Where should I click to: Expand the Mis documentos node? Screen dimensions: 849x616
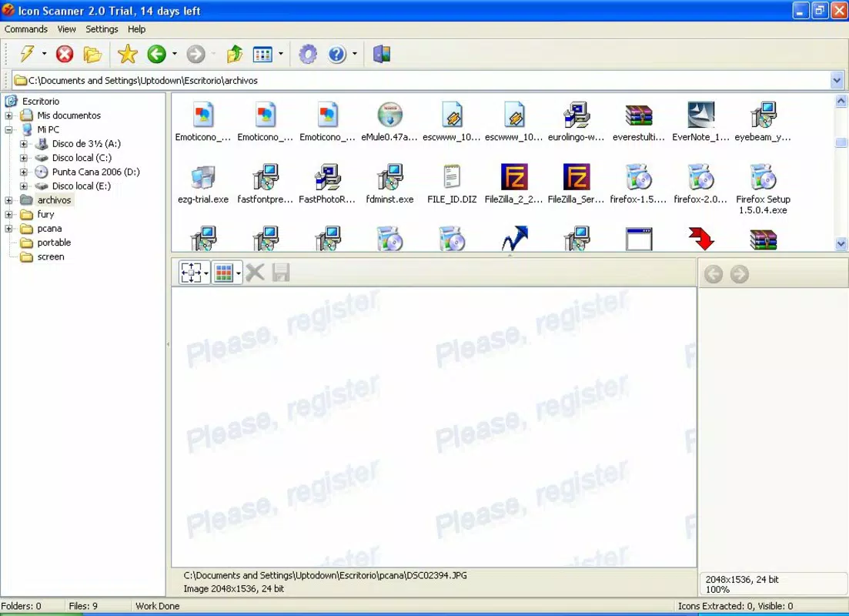8,115
